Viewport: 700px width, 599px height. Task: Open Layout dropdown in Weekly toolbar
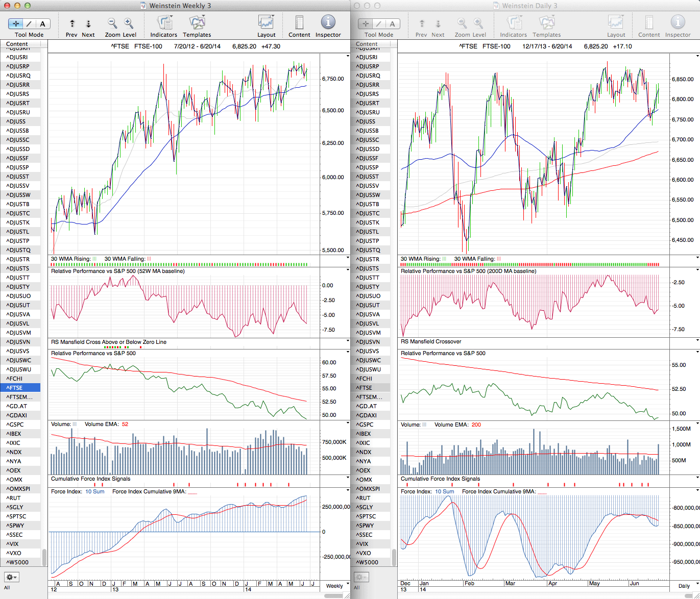pos(266,23)
